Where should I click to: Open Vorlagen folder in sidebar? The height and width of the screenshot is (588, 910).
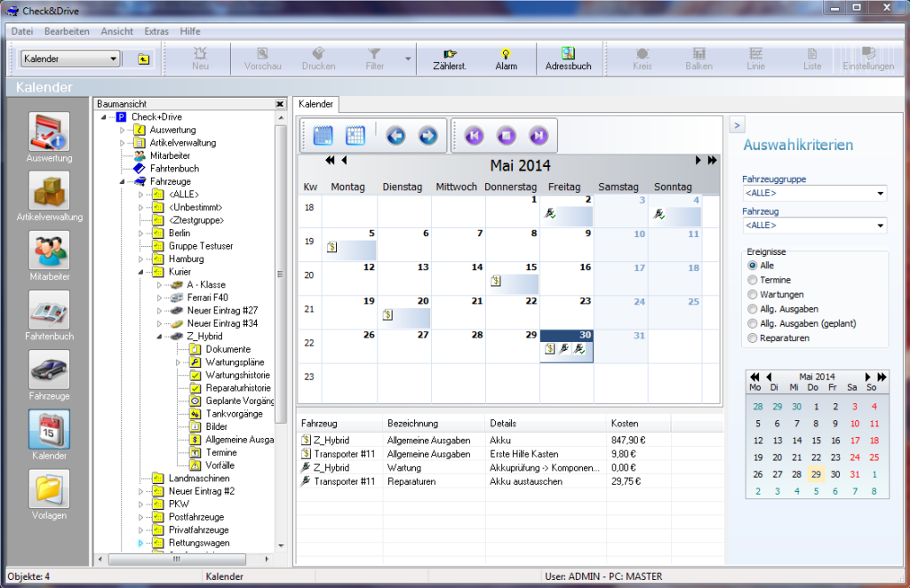(50, 489)
